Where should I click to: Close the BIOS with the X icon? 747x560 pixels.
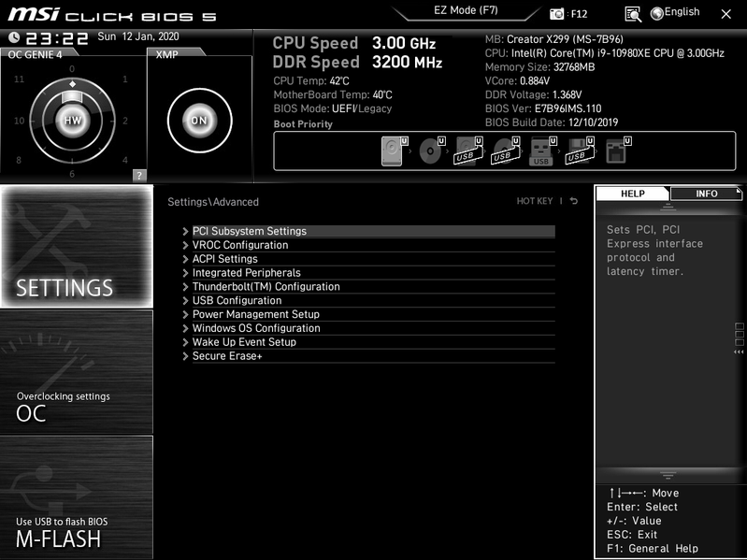click(x=726, y=14)
